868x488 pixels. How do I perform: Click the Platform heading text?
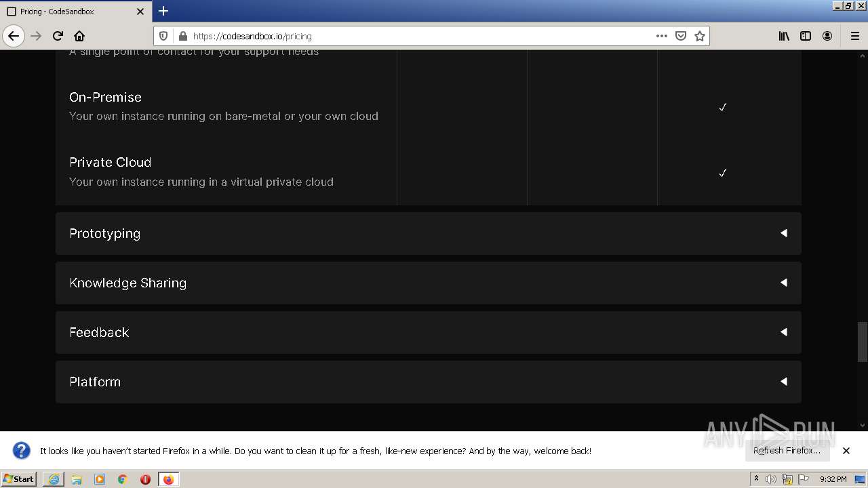coord(95,382)
